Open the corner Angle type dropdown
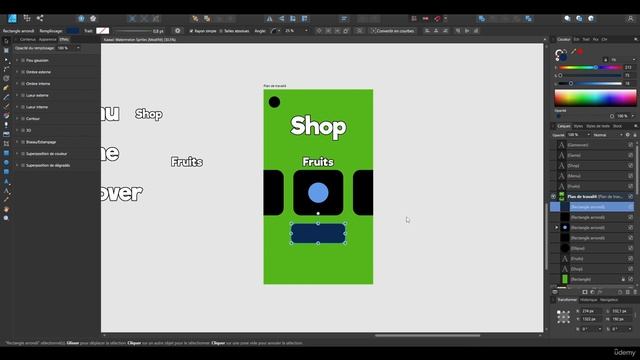Image resolution: width=640 pixels, height=360 pixels. 276,31
